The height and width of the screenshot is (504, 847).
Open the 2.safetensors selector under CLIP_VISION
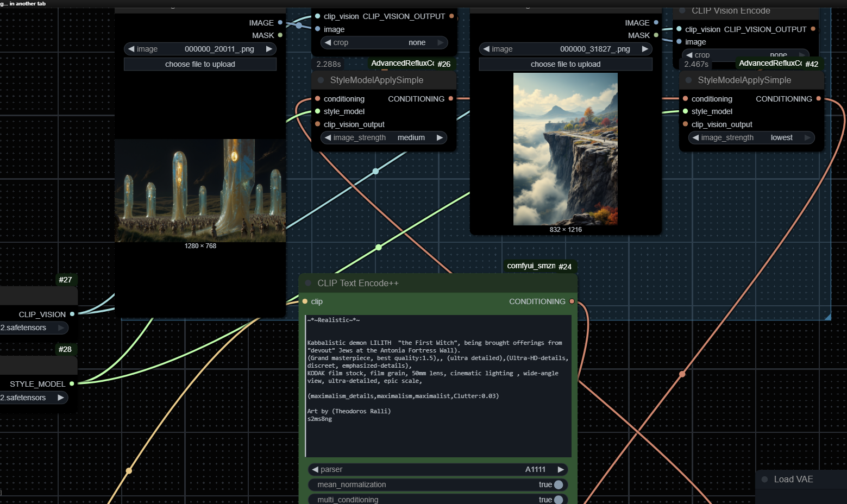[34, 327]
